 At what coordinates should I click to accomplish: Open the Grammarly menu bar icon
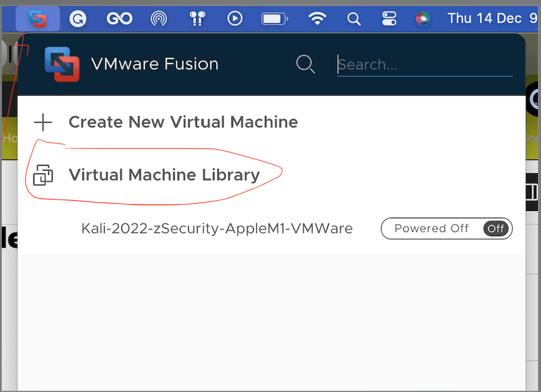pyautogui.click(x=78, y=19)
